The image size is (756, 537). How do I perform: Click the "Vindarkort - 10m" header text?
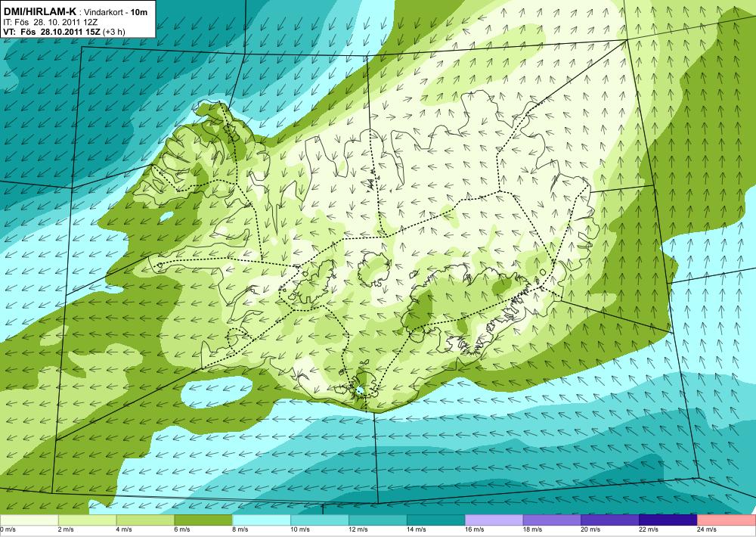tap(116, 12)
